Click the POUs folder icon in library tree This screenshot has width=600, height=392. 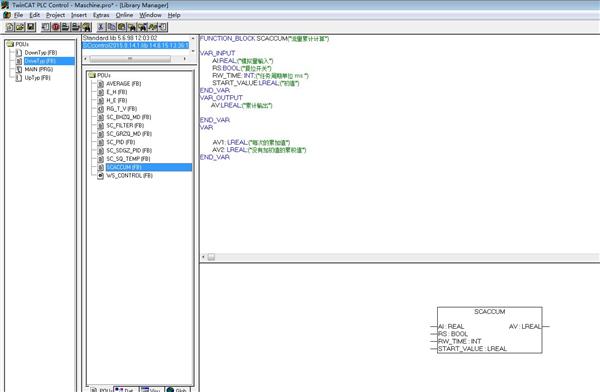92,75
